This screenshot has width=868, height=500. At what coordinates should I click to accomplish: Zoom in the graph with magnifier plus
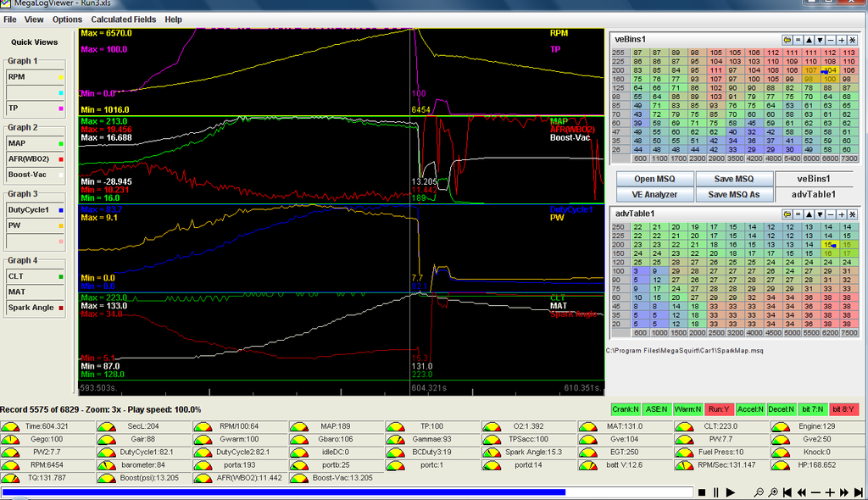coord(772,492)
